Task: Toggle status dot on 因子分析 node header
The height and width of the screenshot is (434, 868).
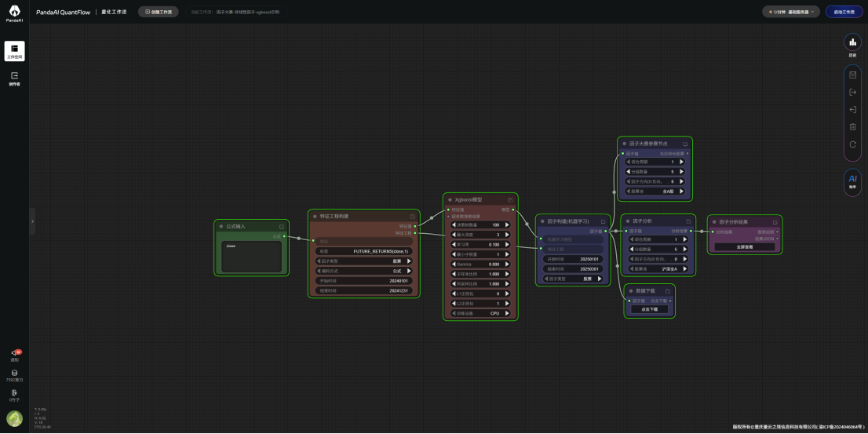Action: [628, 221]
